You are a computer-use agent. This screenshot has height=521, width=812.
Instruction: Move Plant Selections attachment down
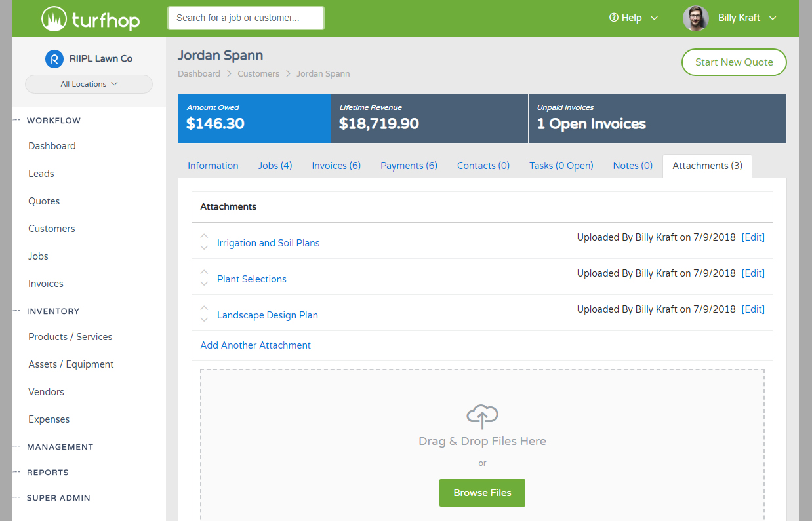click(x=204, y=284)
